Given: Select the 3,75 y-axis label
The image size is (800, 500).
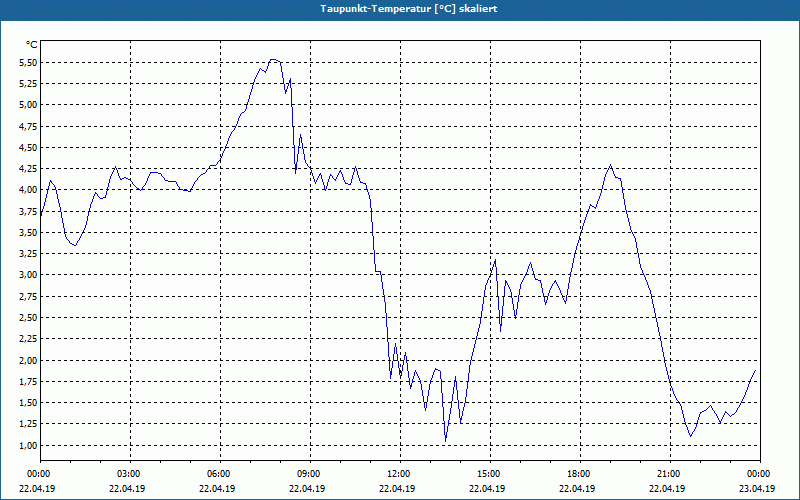Looking at the screenshot, I should [x=28, y=211].
